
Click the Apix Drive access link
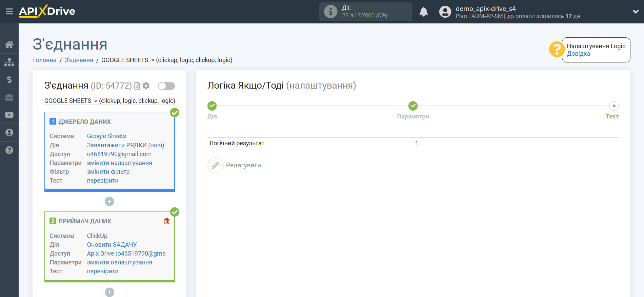click(126, 254)
